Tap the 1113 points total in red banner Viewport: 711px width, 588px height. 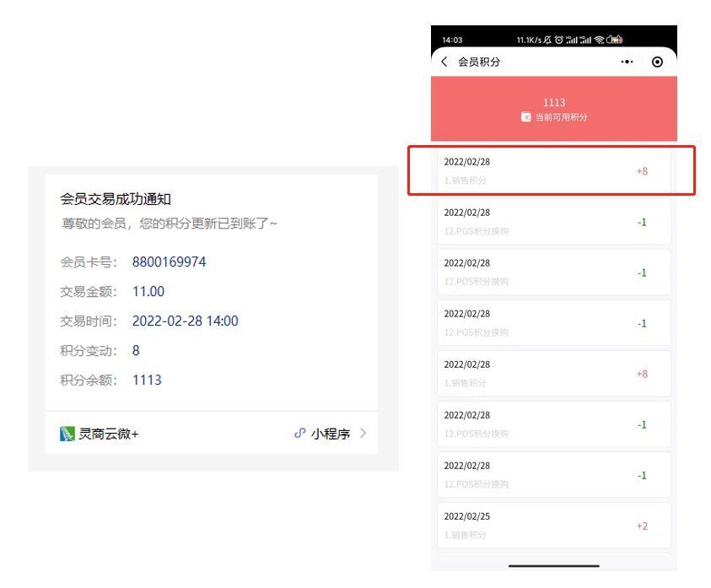(554, 103)
